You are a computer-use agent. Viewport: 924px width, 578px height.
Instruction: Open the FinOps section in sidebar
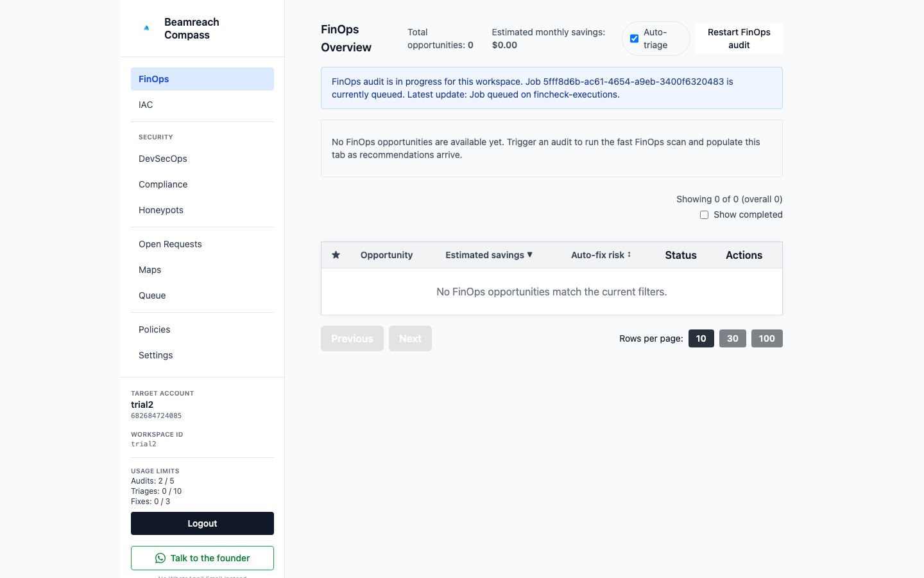coord(202,79)
